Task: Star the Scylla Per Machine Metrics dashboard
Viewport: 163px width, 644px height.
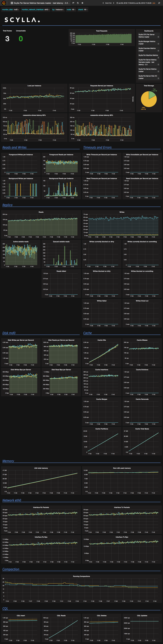Action: point(158,57)
